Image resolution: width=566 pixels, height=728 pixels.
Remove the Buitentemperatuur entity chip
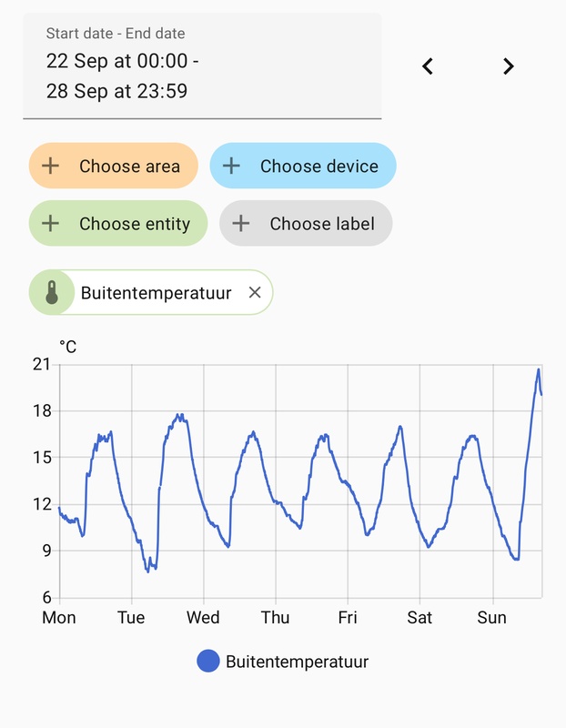[255, 292]
